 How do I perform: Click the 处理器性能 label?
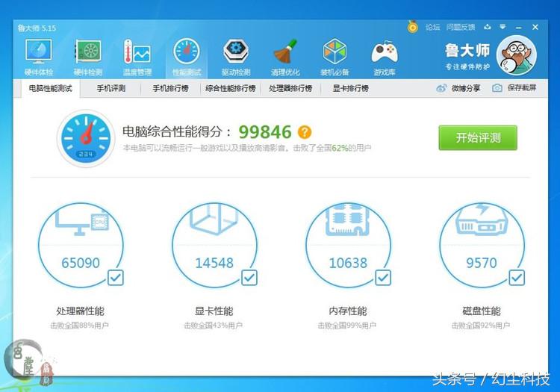coord(81,311)
